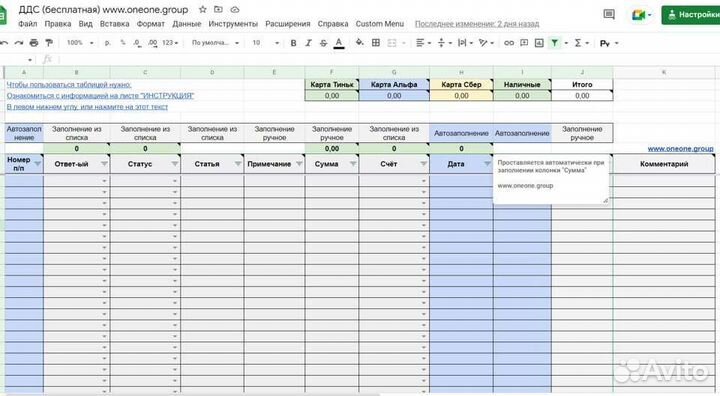Increase decimal places
The height and width of the screenshot is (396, 720).
point(152,43)
